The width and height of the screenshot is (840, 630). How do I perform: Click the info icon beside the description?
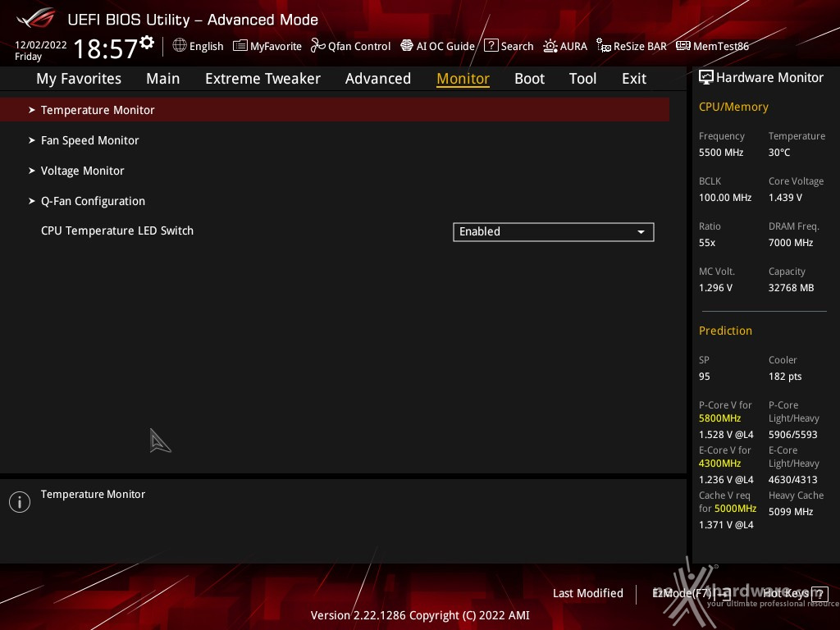[20, 502]
